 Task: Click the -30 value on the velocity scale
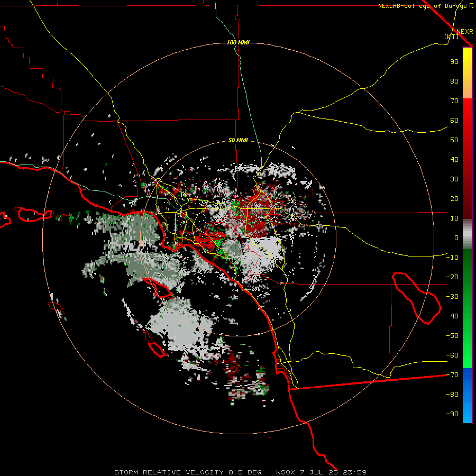452,297
